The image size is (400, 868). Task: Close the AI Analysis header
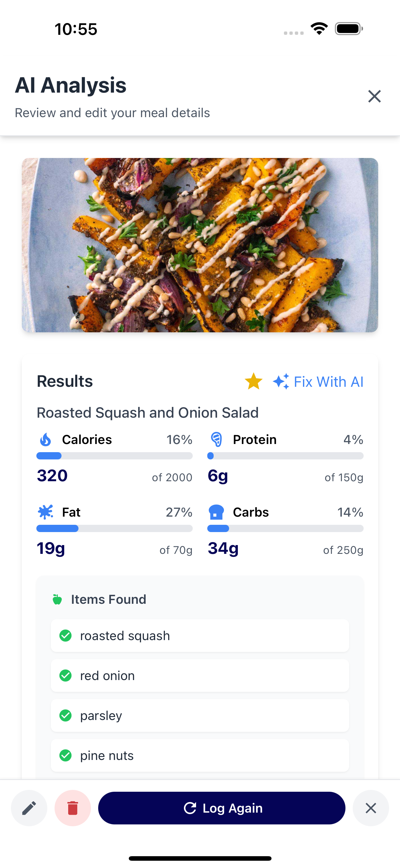tap(374, 96)
